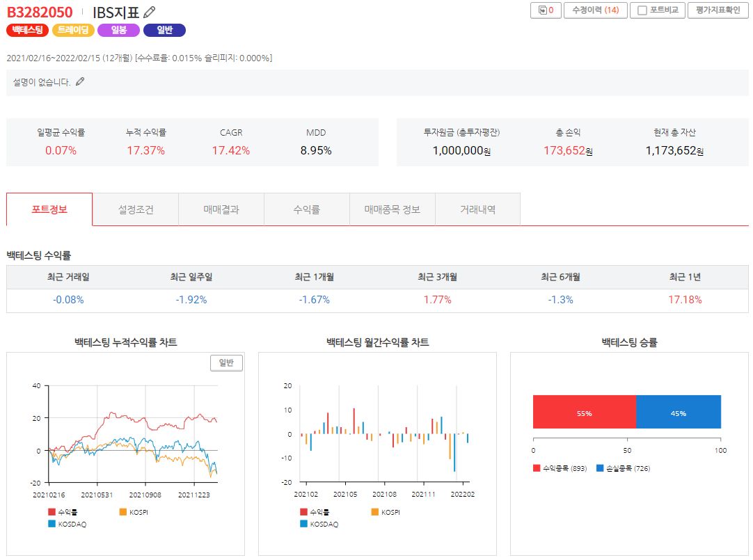Click 최근 1년 return 17.18%
Screen dimensions: 753x560
685,300
